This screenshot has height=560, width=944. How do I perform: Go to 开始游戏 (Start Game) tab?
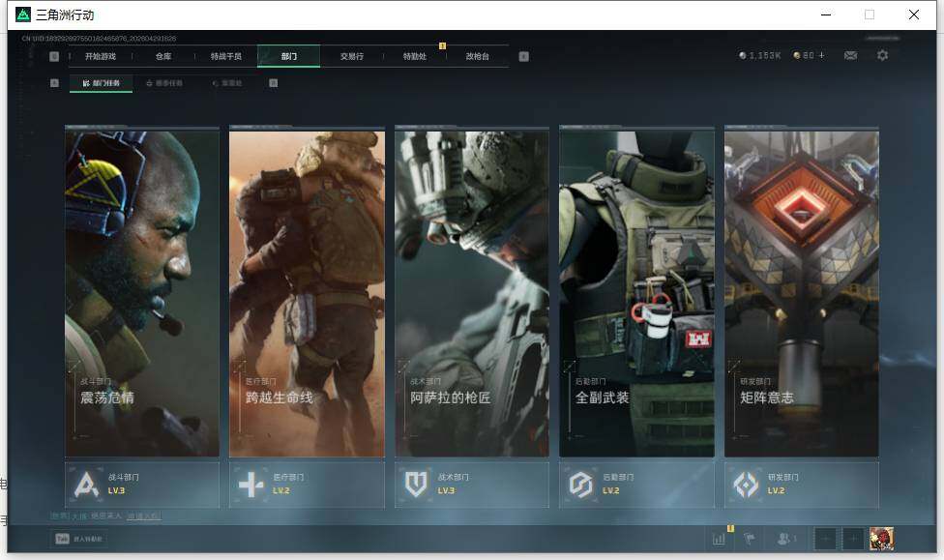tap(100, 56)
